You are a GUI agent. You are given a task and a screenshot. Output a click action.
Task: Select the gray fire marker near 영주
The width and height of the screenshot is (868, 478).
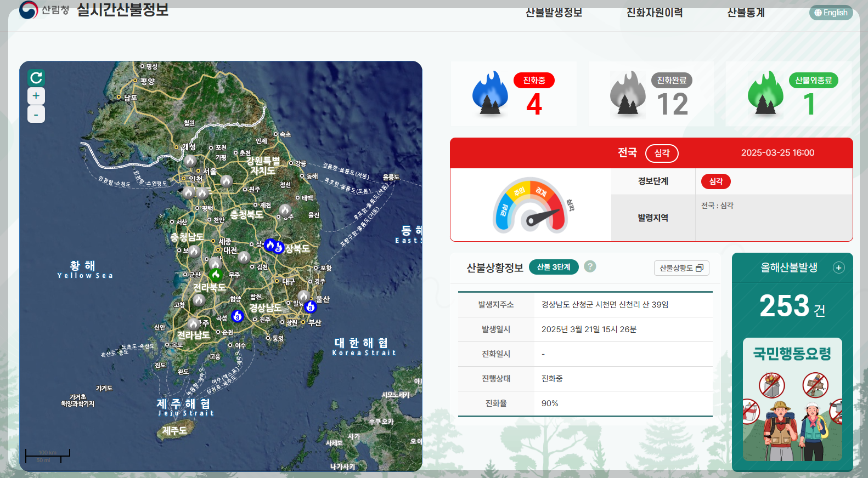285,210
